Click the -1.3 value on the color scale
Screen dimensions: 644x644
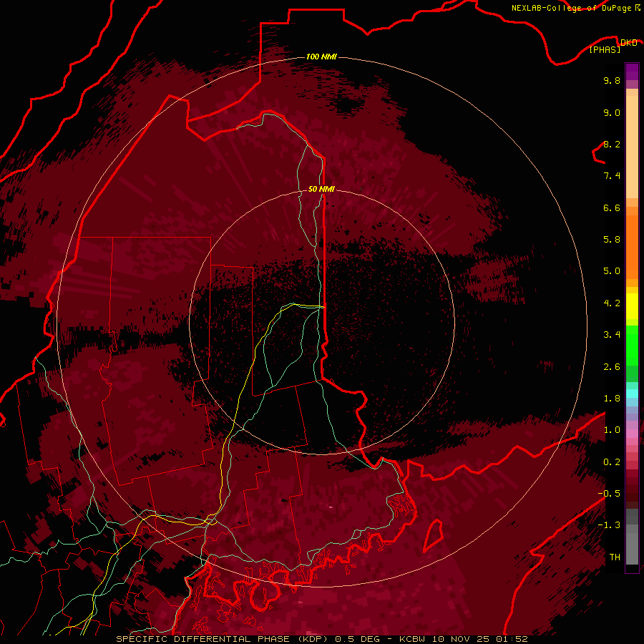click(x=609, y=525)
